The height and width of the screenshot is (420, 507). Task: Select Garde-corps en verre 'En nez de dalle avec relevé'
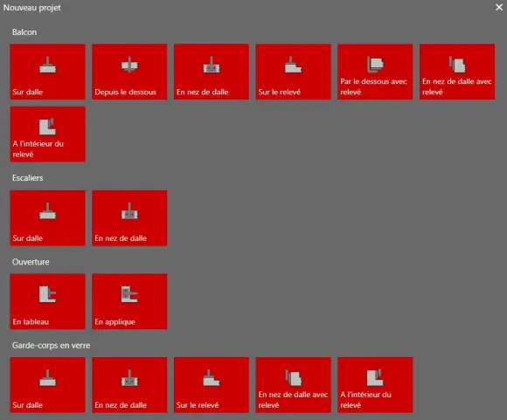pos(293,385)
